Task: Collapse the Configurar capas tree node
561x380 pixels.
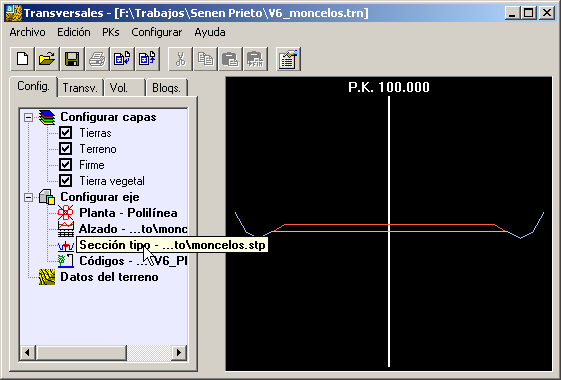Action: tap(28, 117)
